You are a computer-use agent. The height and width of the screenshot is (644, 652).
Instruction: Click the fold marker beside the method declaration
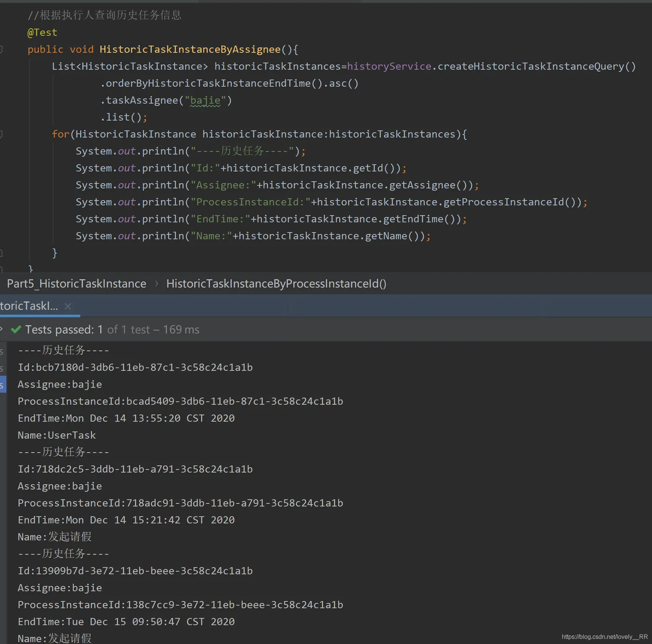click(1, 49)
